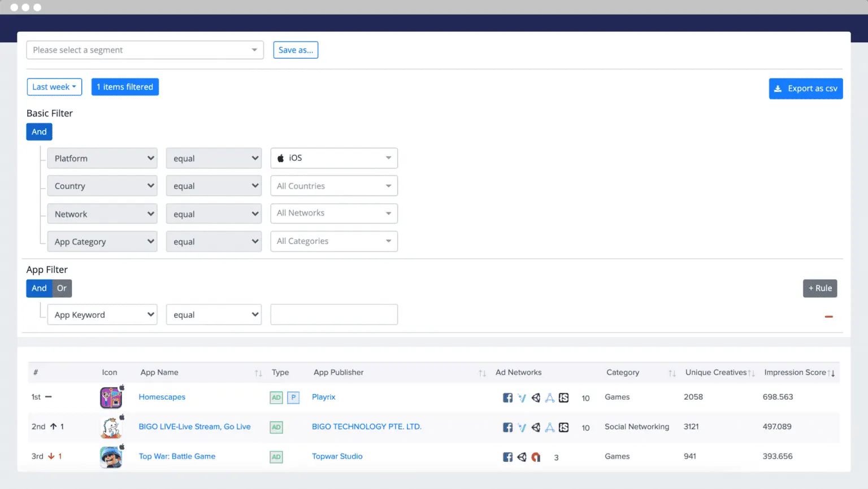868x489 pixels.
Task: Click the '1 items filtered' button
Action: (125, 87)
